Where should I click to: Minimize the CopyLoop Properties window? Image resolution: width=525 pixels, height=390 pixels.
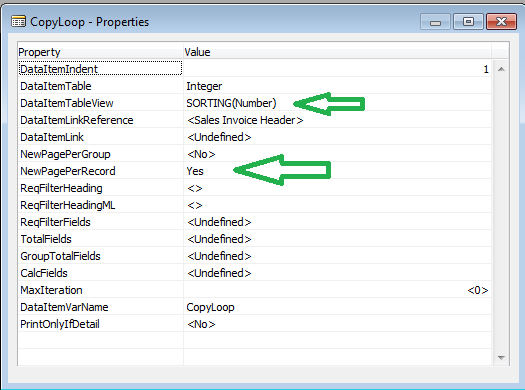click(x=435, y=22)
